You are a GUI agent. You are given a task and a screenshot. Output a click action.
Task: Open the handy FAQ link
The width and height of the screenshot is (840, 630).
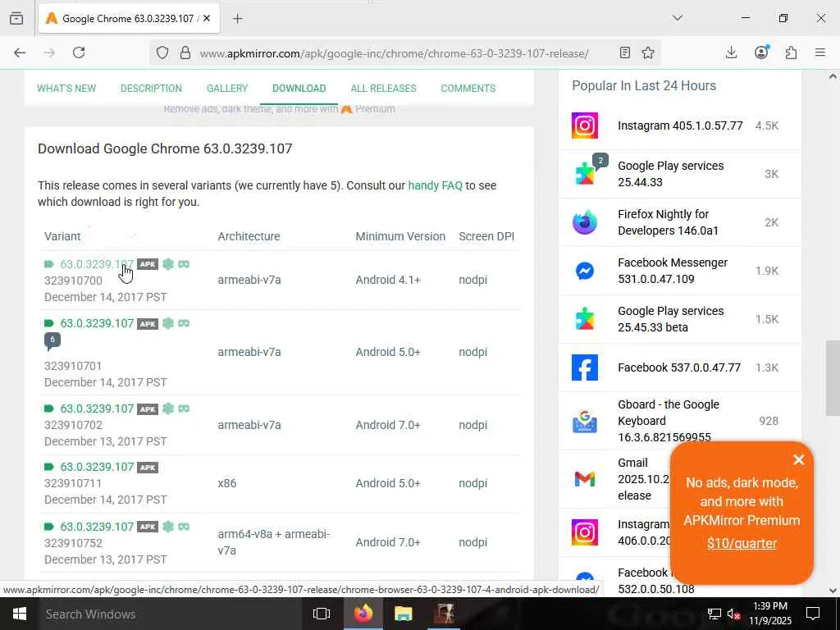tap(435, 185)
